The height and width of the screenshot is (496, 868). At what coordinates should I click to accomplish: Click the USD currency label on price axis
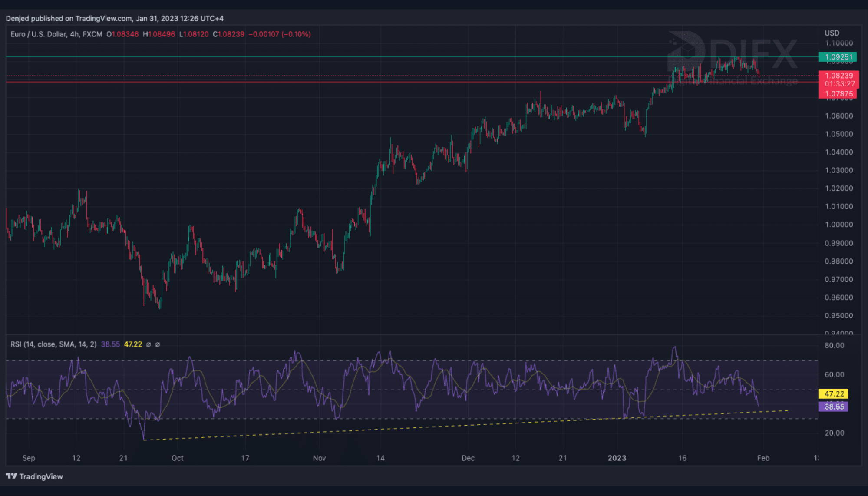coord(832,33)
